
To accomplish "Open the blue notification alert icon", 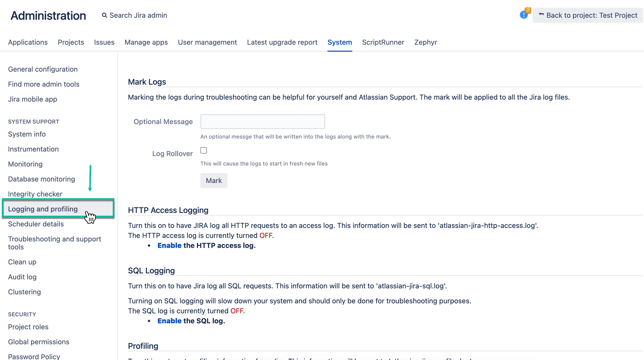I will pos(524,15).
